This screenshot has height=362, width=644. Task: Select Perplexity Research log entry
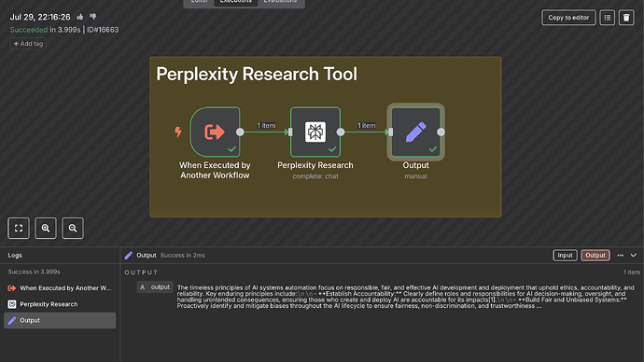click(x=60, y=304)
